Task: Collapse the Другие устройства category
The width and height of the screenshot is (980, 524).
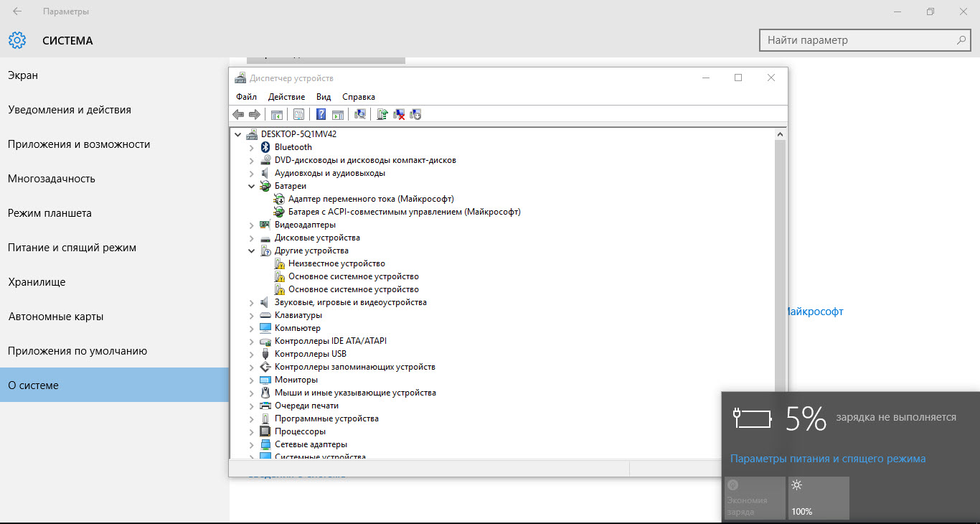Action: tap(251, 251)
